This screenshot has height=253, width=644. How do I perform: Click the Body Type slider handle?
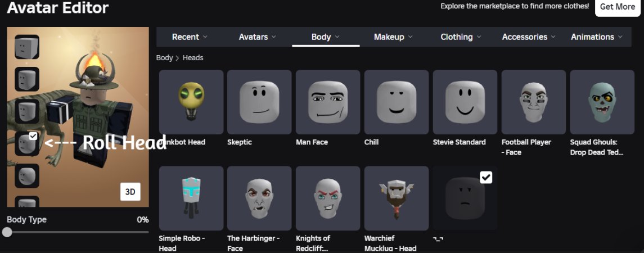point(7,232)
